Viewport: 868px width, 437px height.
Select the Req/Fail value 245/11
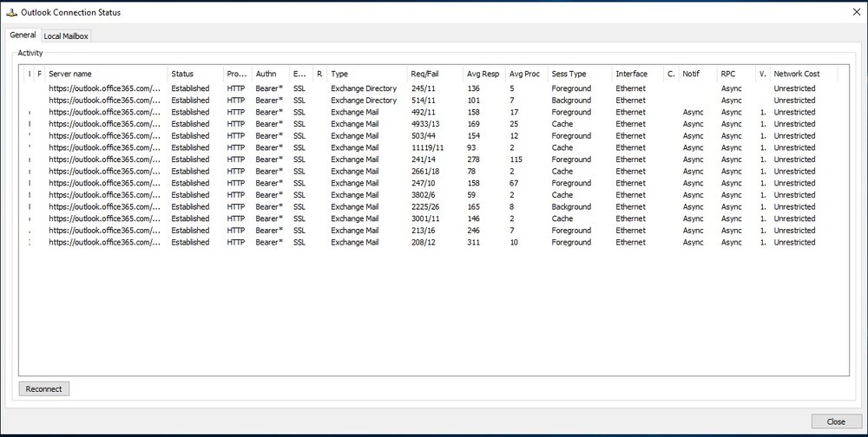coord(424,88)
